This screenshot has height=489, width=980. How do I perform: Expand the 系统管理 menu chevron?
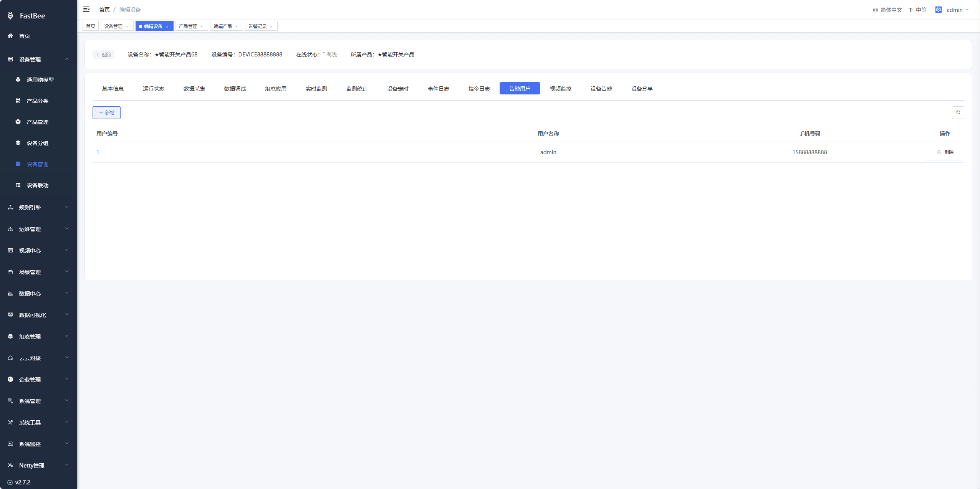[67, 401]
